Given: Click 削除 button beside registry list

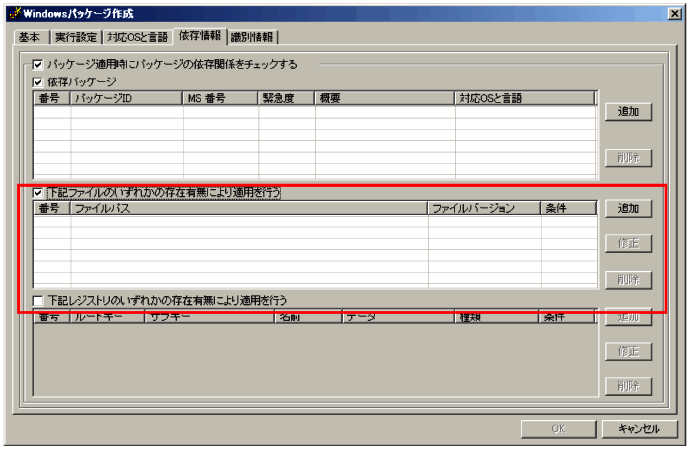Looking at the screenshot, I should (x=628, y=387).
